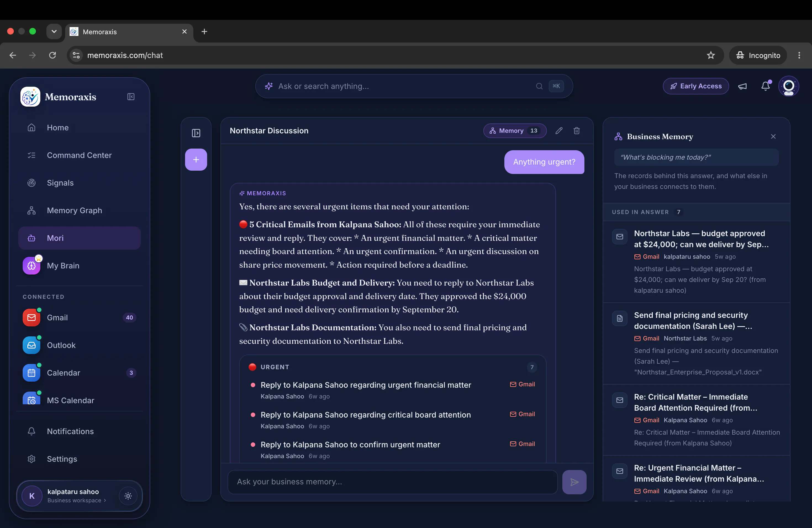Start a new chat with plus button
812x528 pixels.
pos(196,160)
